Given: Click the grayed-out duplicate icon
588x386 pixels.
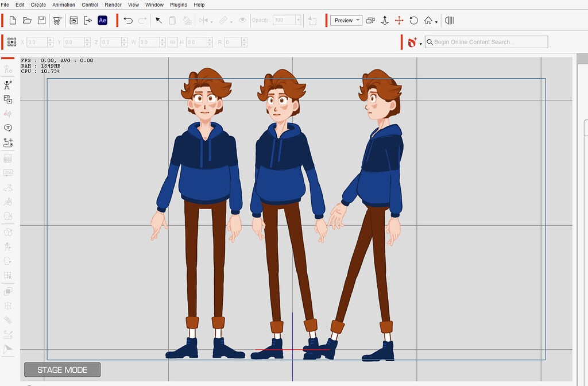Looking at the screenshot, I should tap(172, 20).
